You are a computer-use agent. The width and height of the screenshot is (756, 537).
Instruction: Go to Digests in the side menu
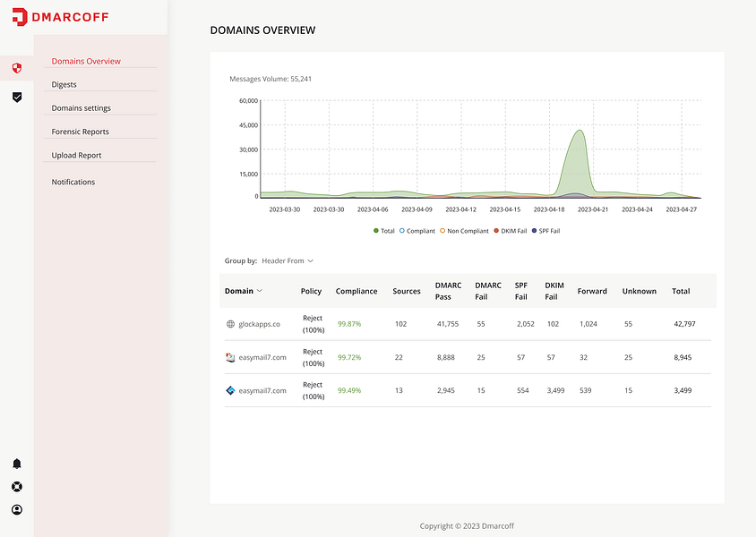[64, 85]
